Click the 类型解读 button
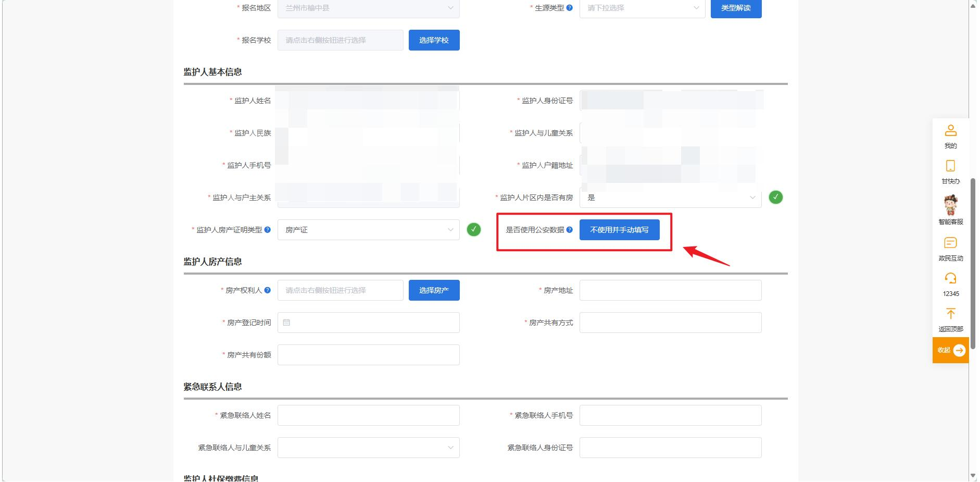The image size is (980, 482). pyautogui.click(x=736, y=8)
